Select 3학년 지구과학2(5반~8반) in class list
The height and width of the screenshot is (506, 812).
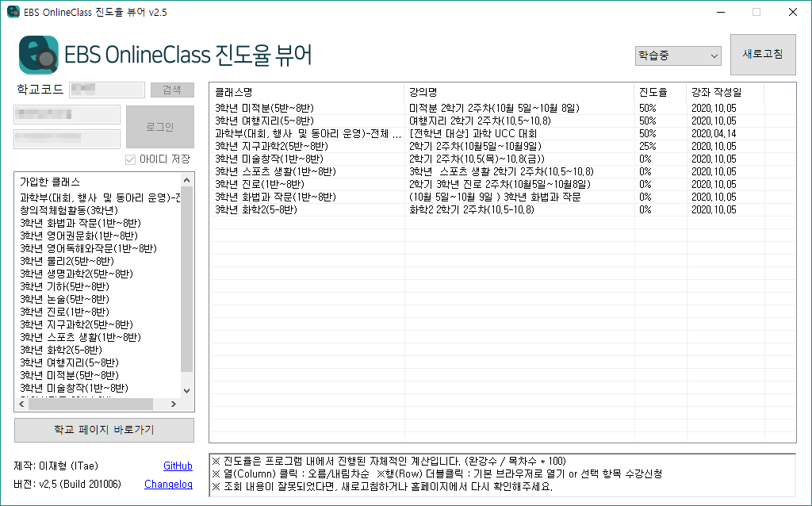coord(76,324)
